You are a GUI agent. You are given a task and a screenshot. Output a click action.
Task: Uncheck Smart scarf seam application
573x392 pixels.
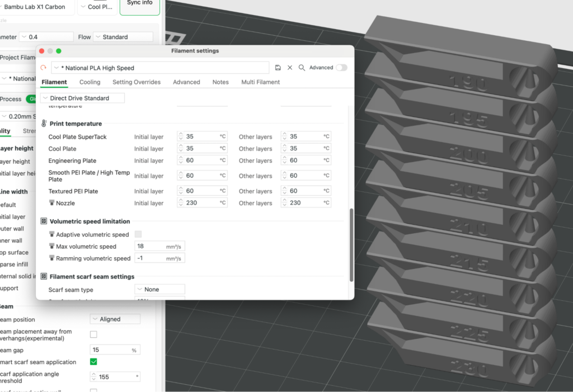click(93, 362)
